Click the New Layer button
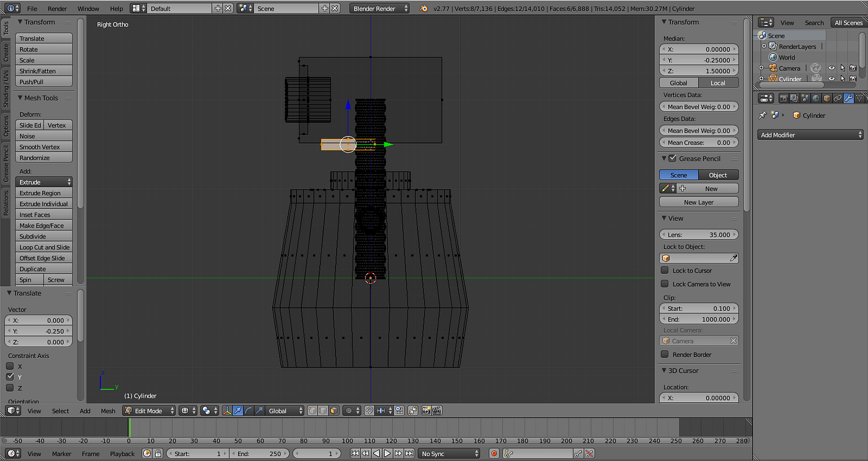This screenshot has height=461, width=868. tap(699, 202)
